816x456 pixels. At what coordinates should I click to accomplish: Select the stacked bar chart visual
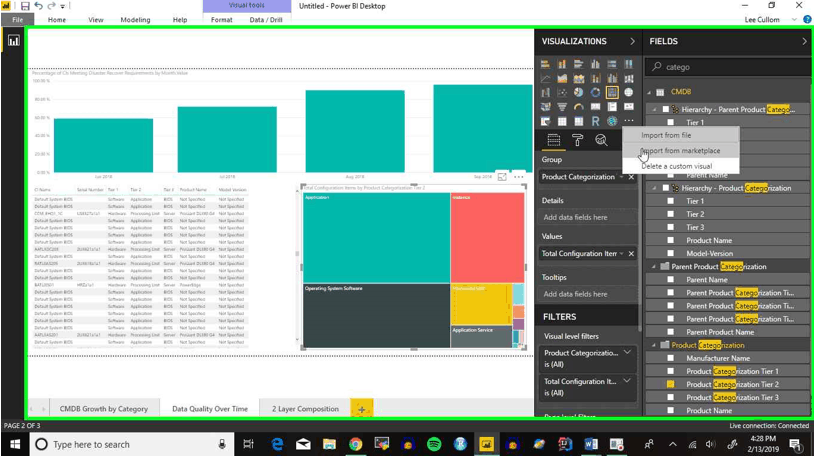tap(545, 64)
